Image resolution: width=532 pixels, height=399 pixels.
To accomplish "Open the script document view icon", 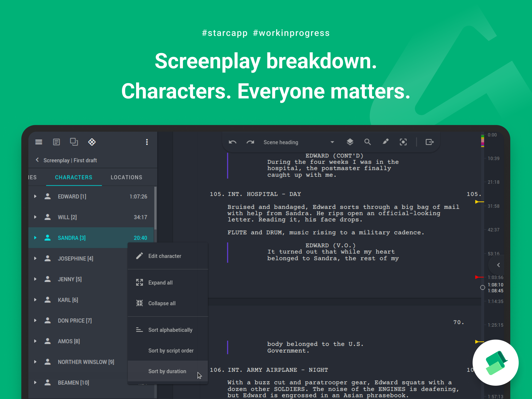I will [x=56, y=142].
